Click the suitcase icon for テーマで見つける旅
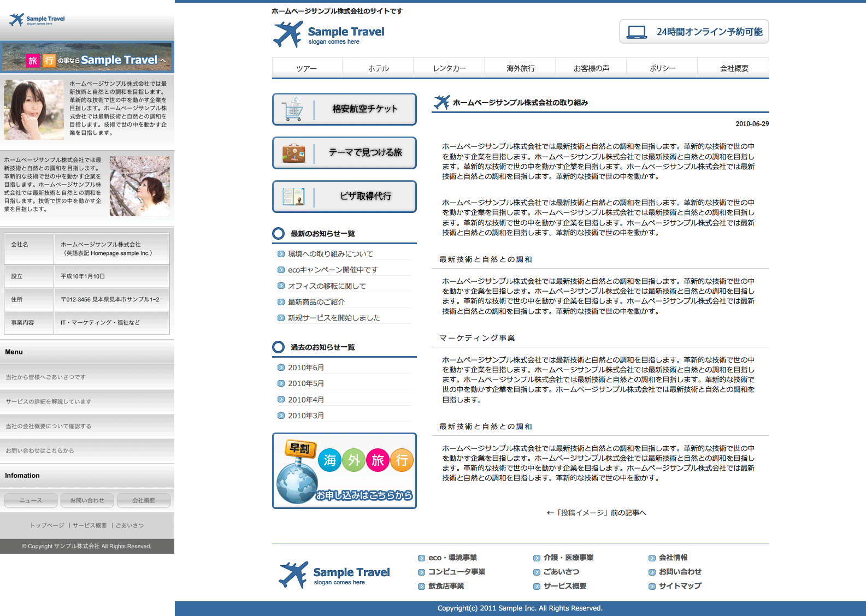The image size is (866, 616). coord(293,153)
